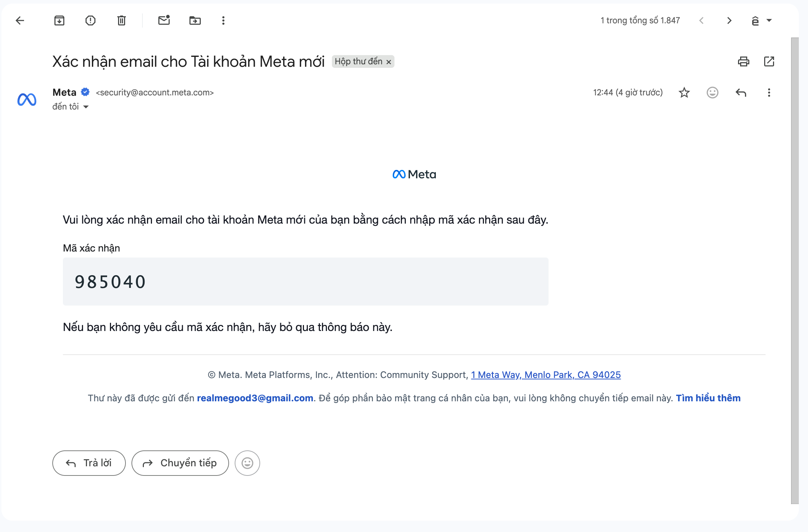Image resolution: width=808 pixels, height=532 pixels.
Task: Click the 'Hộp thư đến' label chip
Action: point(358,61)
